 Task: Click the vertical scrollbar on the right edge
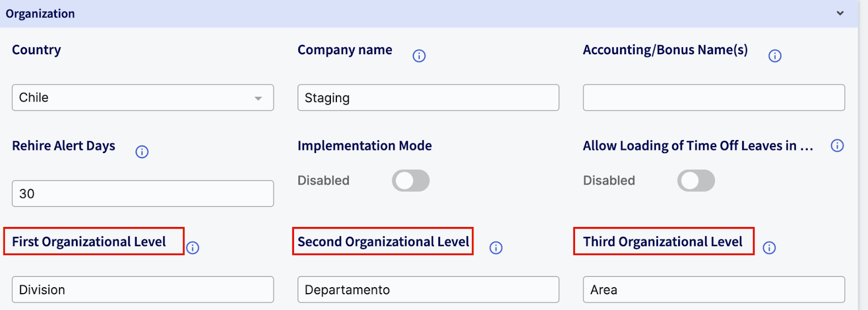pyautogui.click(x=863, y=155)
